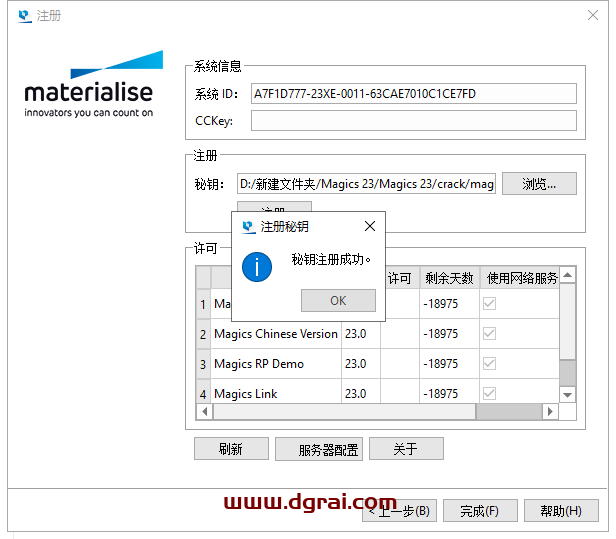Click row number 1 header
The height and width of the screenshot is (539, 616).
pos(203,304)
